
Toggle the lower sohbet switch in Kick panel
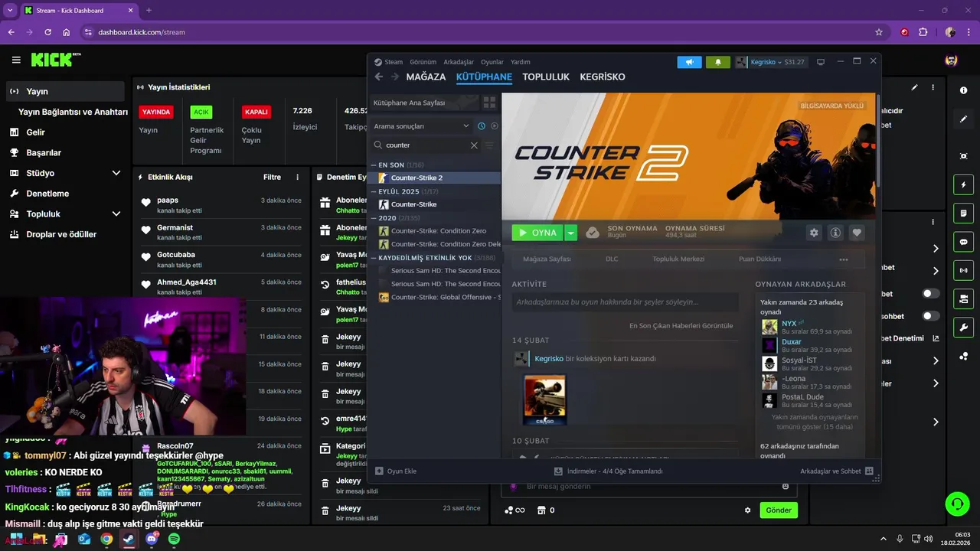[x=930, y=316]
